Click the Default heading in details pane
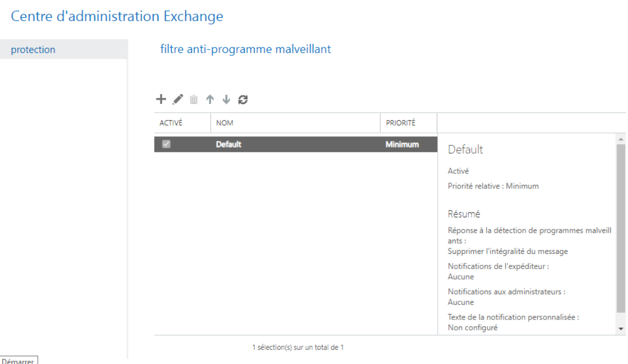This screenshot has width=628, height=364. tap(465, 149)
